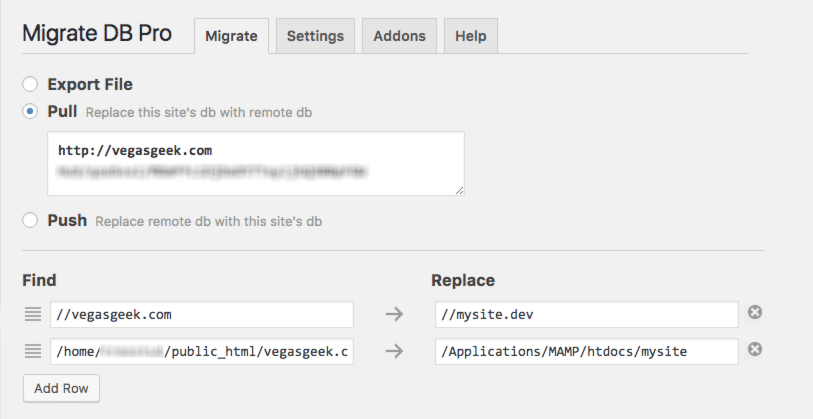Focus the //mysite.dev replace field
This screenshot has width=813, height=419.
click(586, 315)
